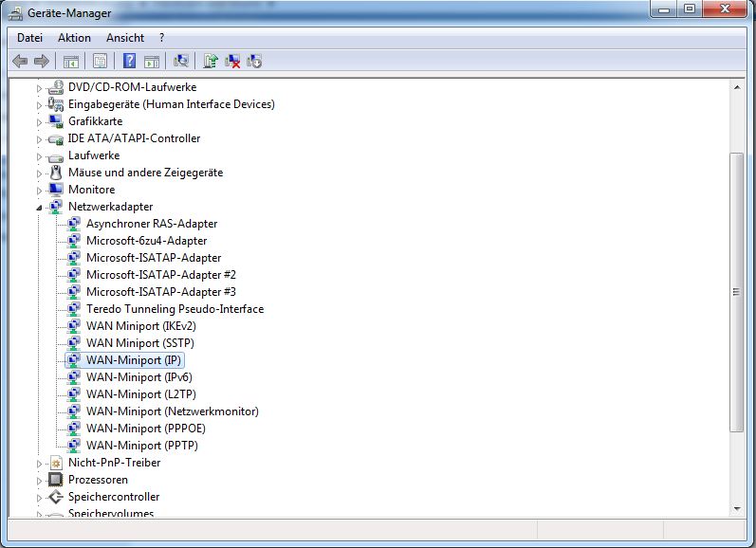Click the Speichercontroller icon
The width and height of the screenshot is (756, 548).
(x=56, y=497)
